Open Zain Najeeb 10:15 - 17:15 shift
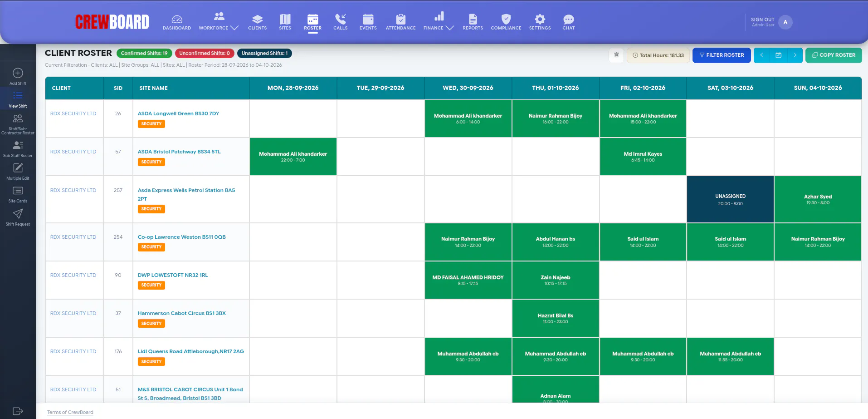Viewport: 868px width, 419px height. tap(555, 280)
